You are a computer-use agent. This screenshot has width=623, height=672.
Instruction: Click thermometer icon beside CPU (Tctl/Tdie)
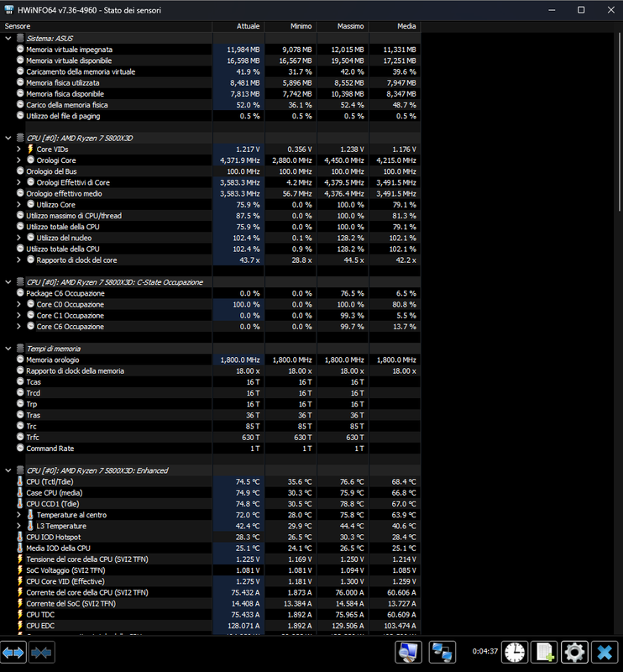(x=20, y=481)
